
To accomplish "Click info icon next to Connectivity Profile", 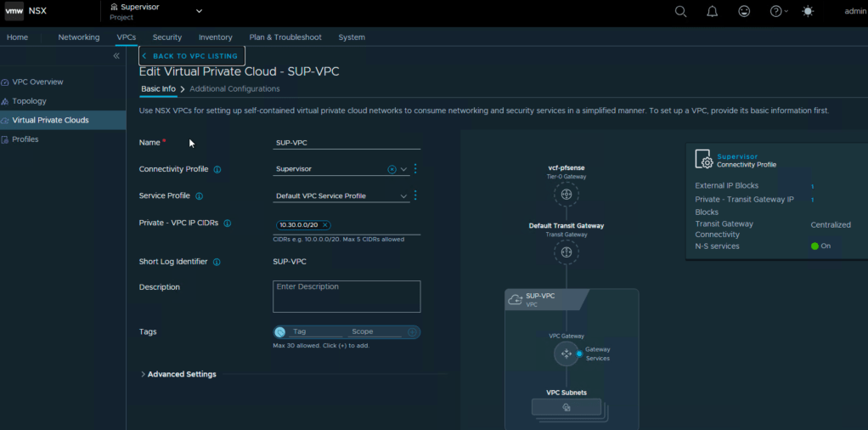I will (217, 170).
